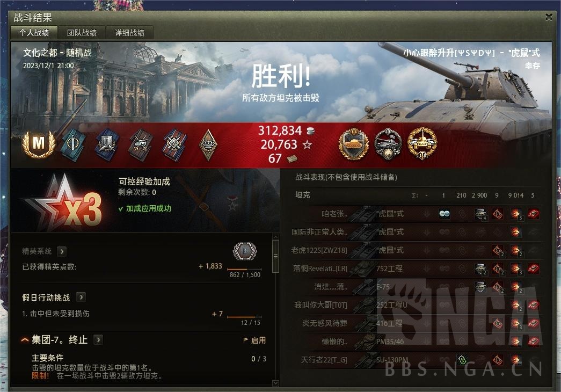The width and height of the screenshot is (561, 392).
Task: Click the Mastery badge M medal icon
Action: 39,144
